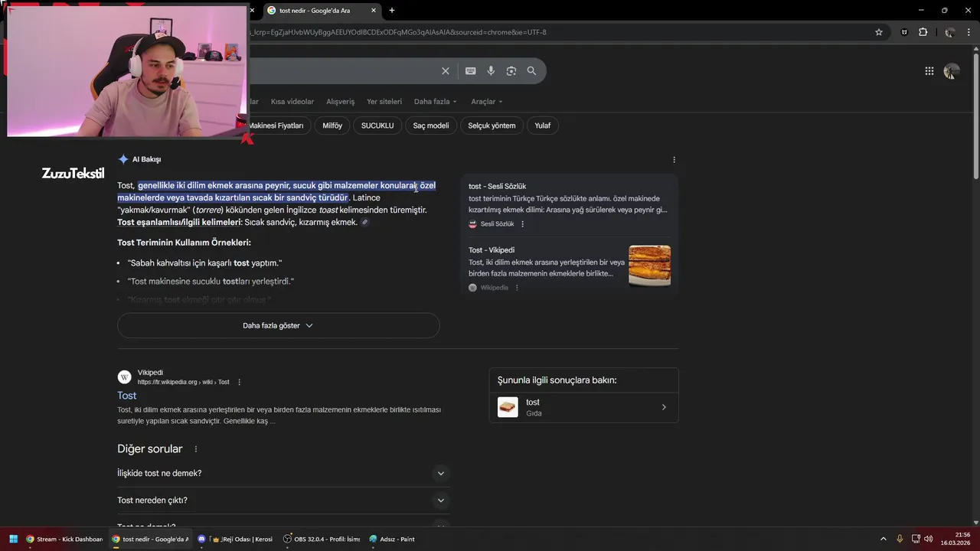Open options beside Vikipedi result URL
Screen dimensions: 980x551
239,382
